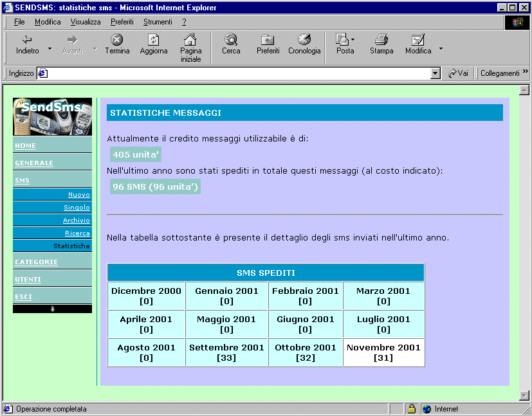Click the down arrow below sidebar menu
Viewport: 532px width, 416px height.
point(52,309)
